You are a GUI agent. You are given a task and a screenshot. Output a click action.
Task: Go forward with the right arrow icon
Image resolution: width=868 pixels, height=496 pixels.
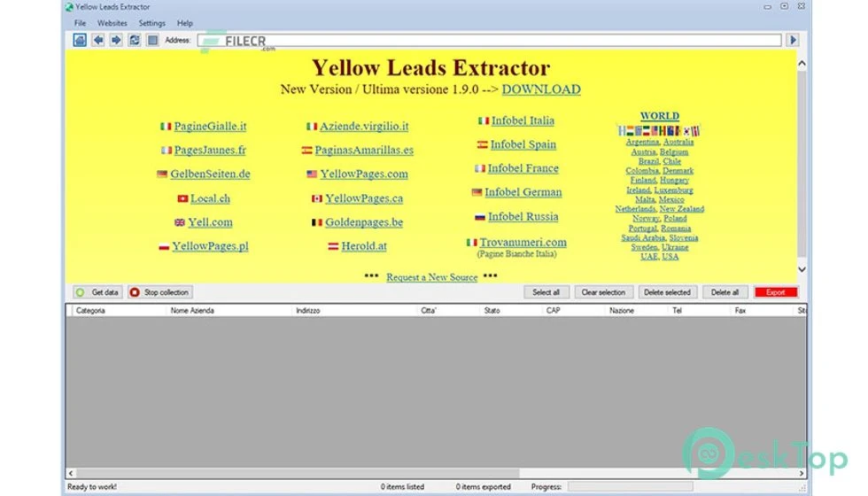[116, 40]
